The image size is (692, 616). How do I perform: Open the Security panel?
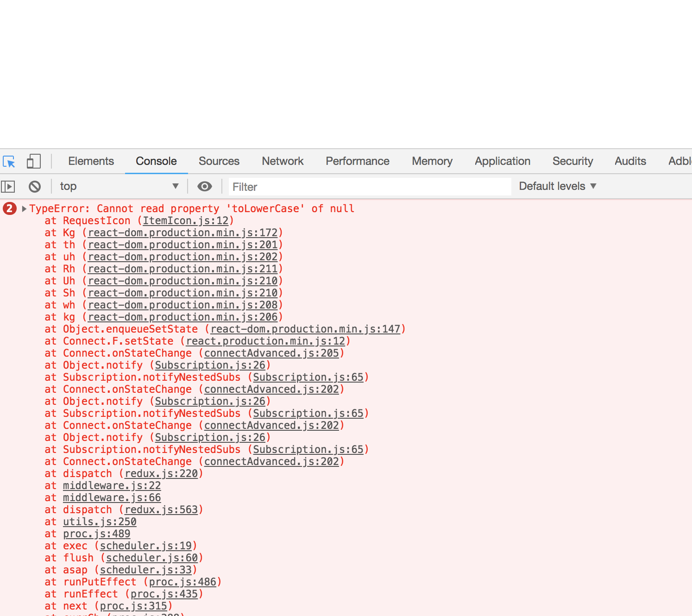tap(573, 161)
